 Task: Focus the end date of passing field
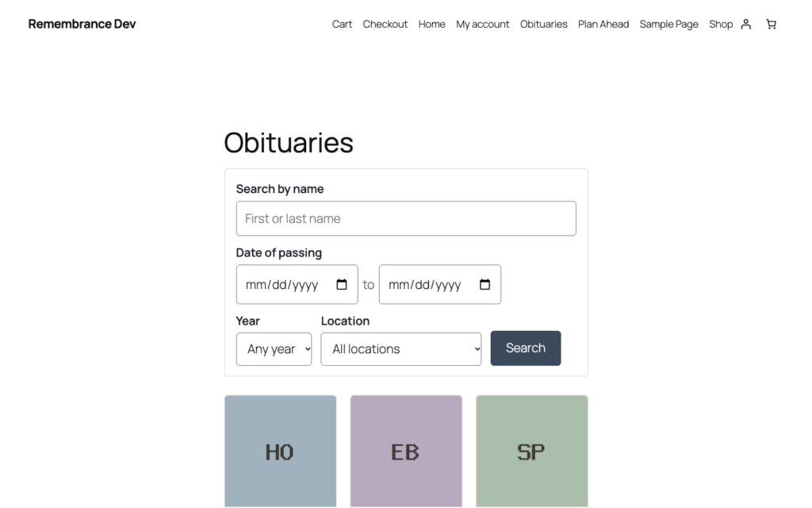pyautogui.click(x=439, y=285)
